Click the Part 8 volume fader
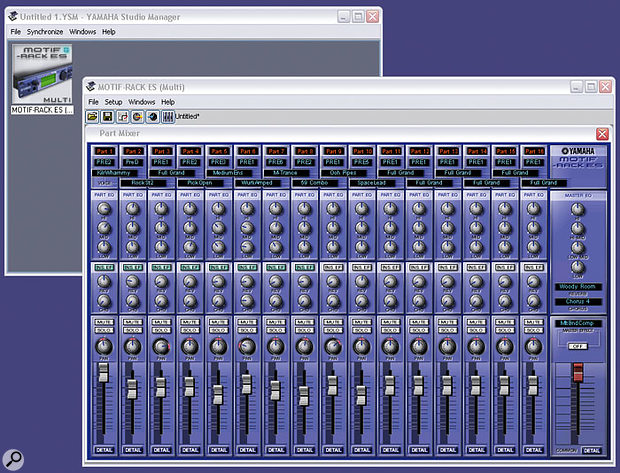 (x=304, y=396)
